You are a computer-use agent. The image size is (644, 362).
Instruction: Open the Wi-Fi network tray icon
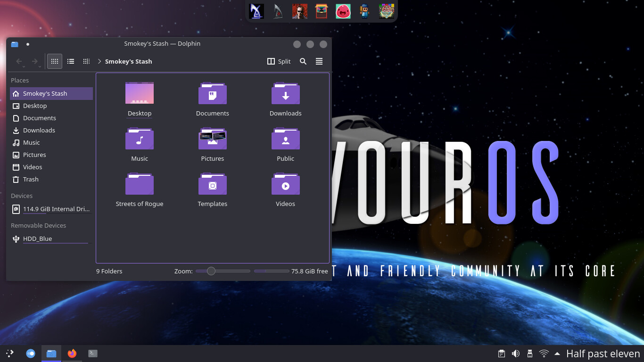544,354
